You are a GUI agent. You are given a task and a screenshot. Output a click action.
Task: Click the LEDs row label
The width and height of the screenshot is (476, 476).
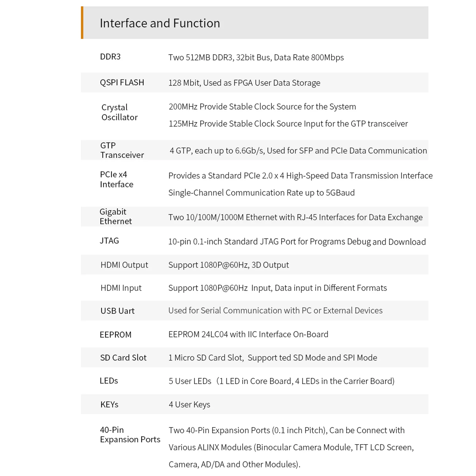pos(109,381)
